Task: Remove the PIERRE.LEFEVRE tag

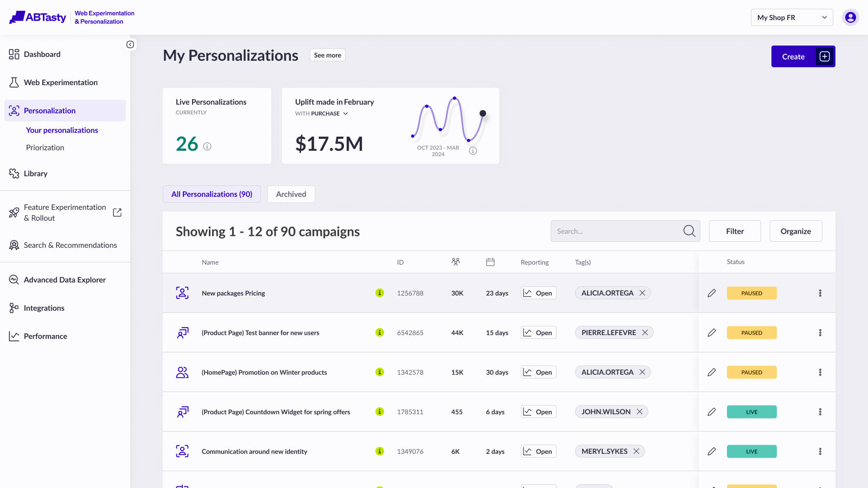Action: click(645, 332)
